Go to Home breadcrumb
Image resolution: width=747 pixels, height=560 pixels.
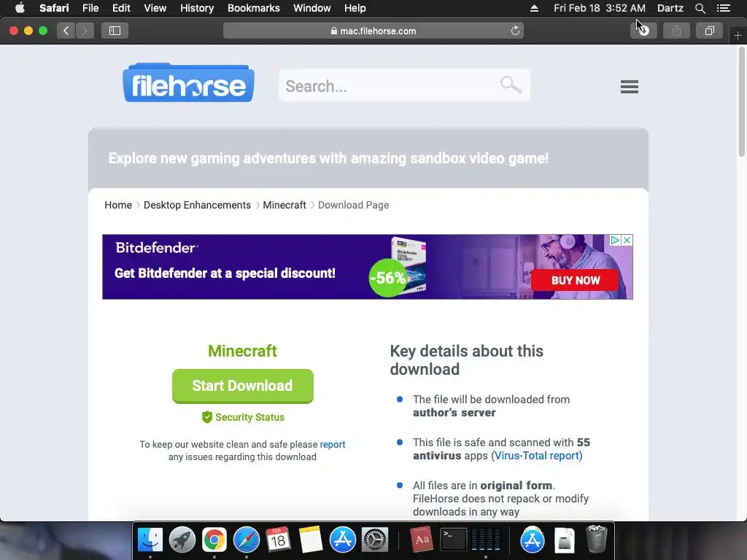pos(118,205)
